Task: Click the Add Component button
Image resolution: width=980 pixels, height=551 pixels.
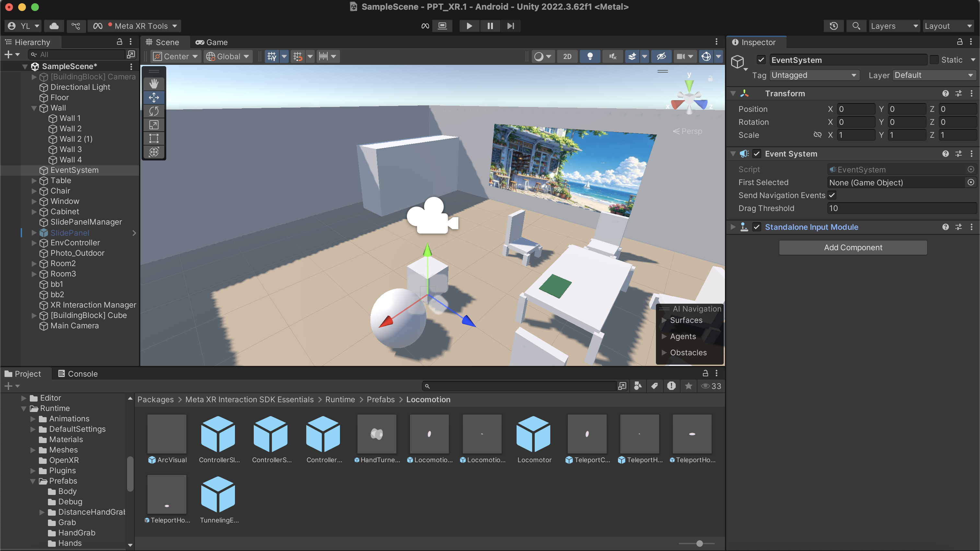Action: coord(853,247)
